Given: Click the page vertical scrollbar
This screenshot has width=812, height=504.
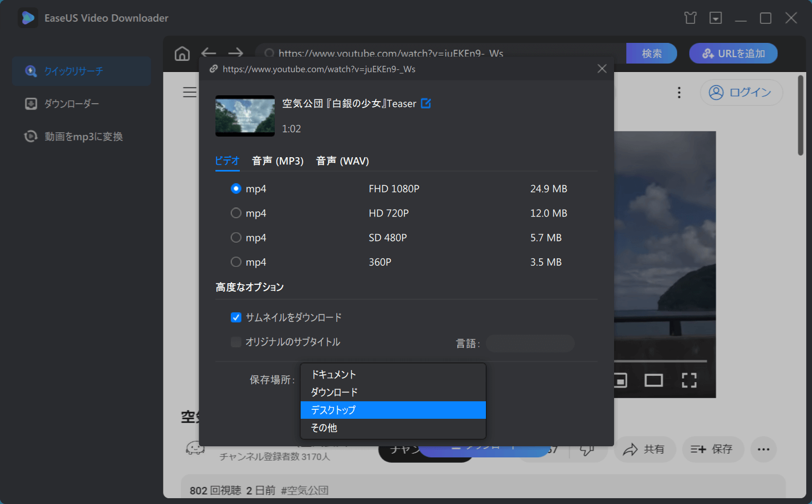Looking at the screenshot, I should tap(801, 115).
